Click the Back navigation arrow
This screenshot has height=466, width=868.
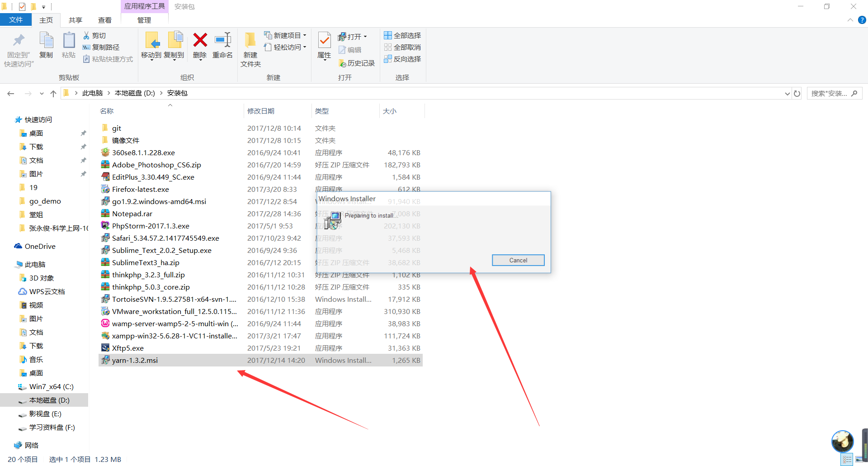tap(11, 93)
